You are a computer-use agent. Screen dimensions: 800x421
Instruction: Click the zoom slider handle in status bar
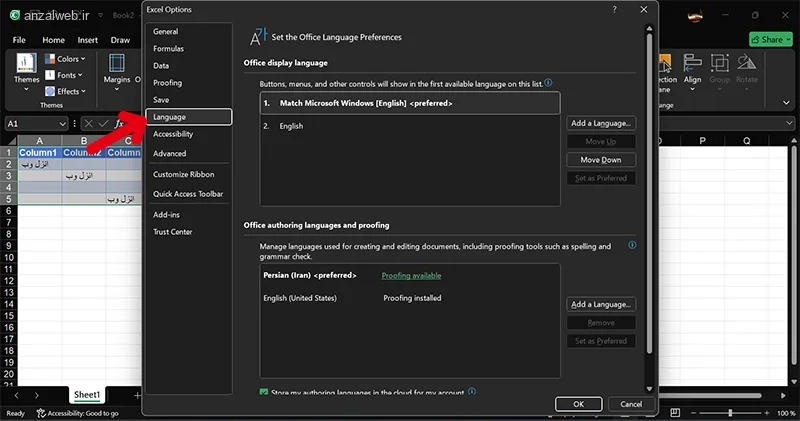coord(730,412)
